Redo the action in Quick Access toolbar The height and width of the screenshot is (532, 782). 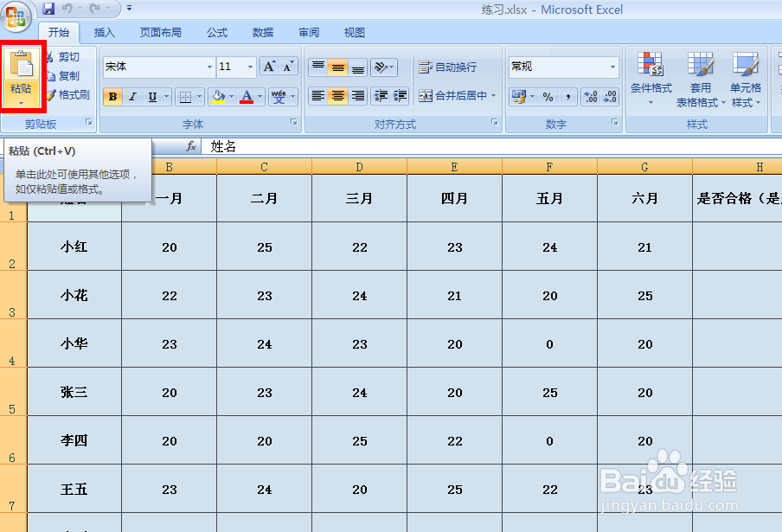(95, 9)
